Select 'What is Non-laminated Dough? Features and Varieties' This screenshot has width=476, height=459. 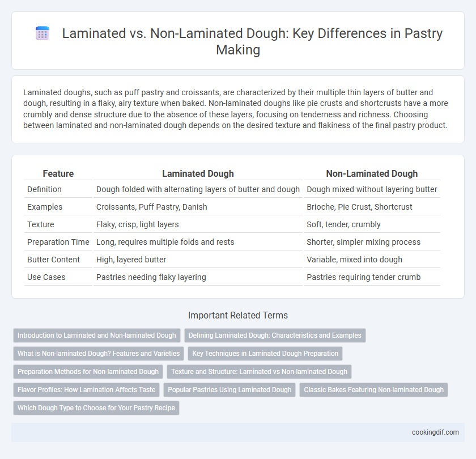[x=99, y=354]
